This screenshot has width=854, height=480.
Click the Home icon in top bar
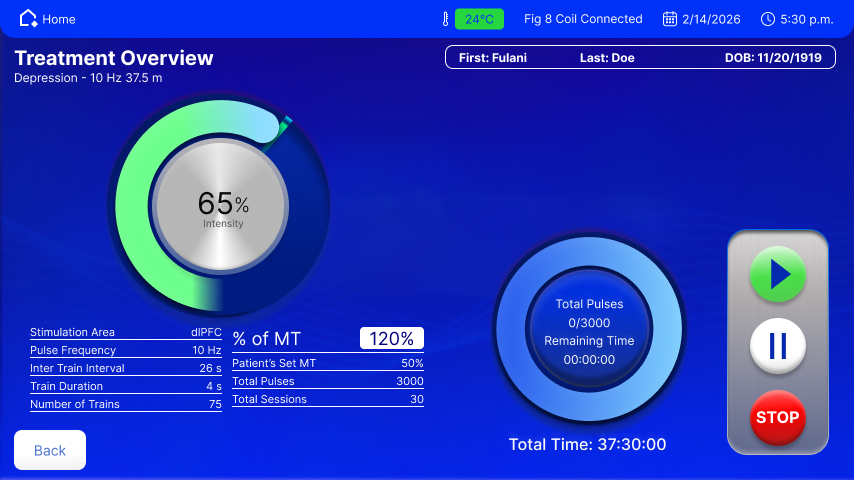coord(28,19)
